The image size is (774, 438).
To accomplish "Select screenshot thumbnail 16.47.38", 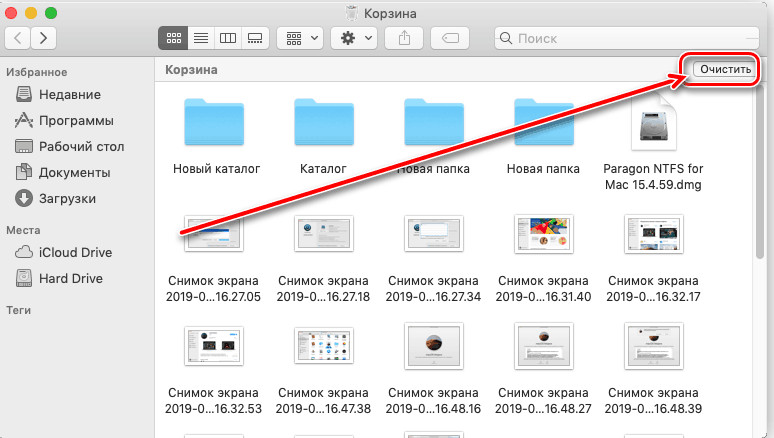I will point(324,346).
